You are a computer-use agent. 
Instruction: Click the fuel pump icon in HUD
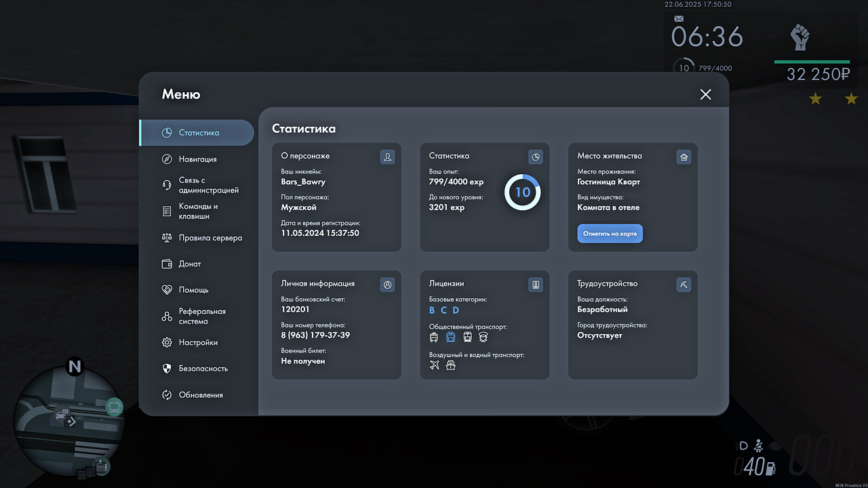(771, 468)
